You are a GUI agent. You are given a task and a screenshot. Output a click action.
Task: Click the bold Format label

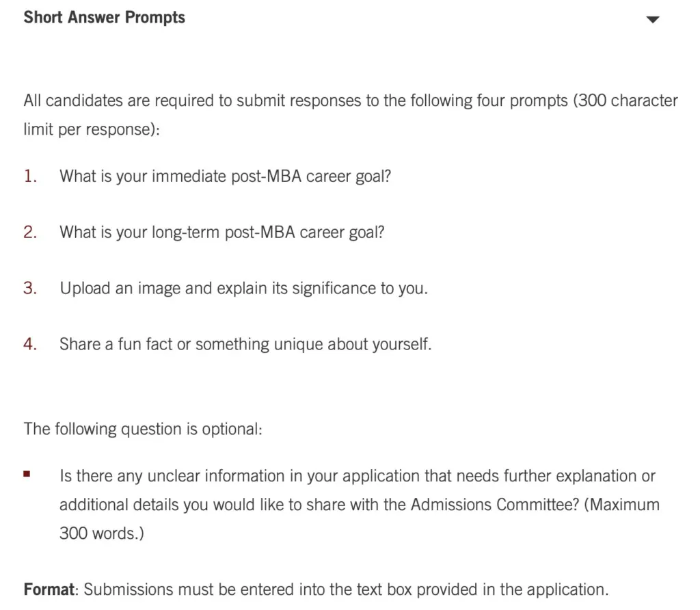pos(49,589)
